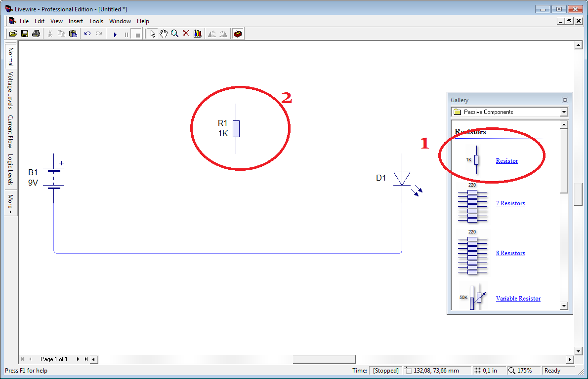
Task: Click the red X Delete tool
Action: tap(186, 34)
